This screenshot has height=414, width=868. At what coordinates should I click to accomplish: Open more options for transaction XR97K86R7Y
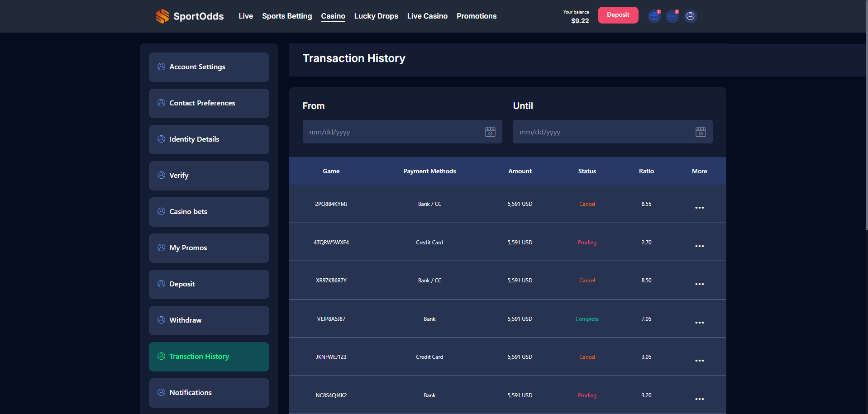699,284
